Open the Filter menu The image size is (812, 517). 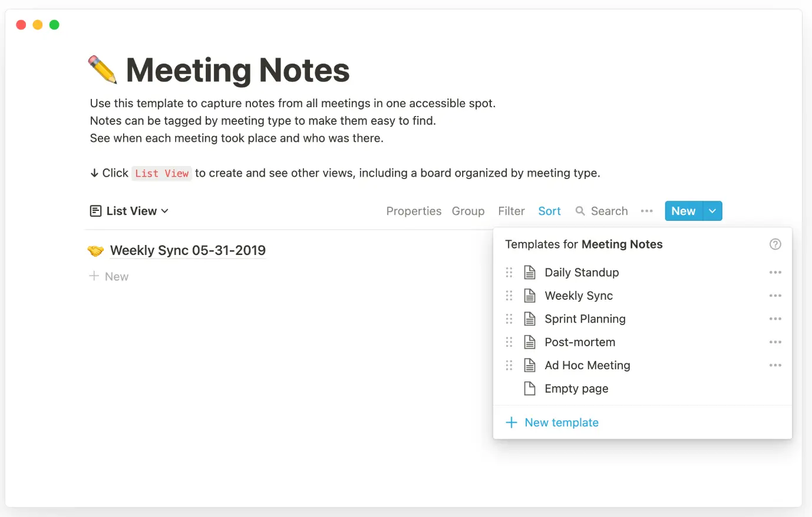tap(510, 211)
